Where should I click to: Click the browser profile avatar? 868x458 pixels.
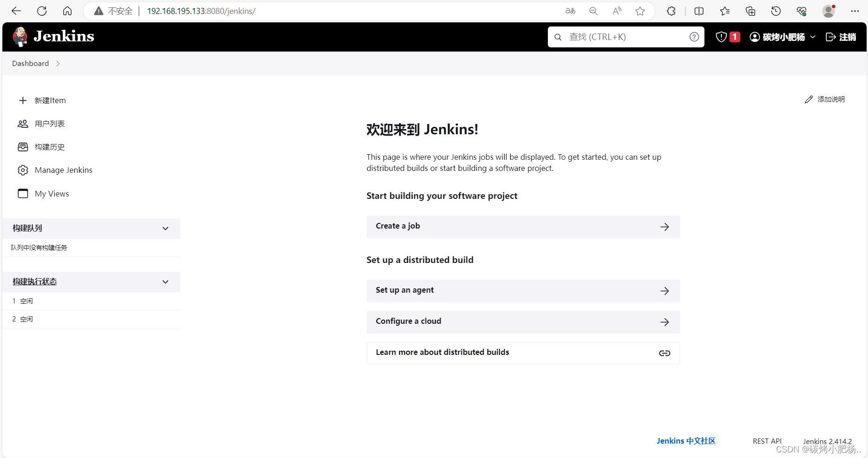pyautogui.click(x=829, y=11)
